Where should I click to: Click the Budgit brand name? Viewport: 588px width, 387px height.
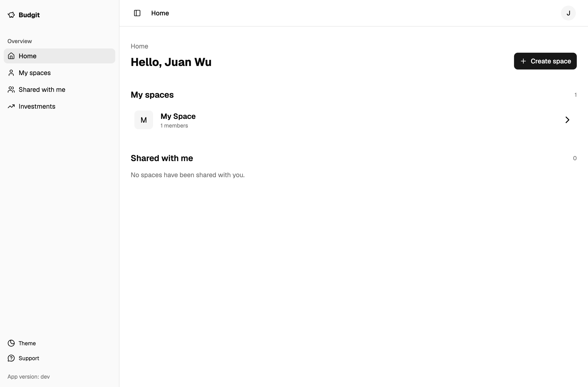29,15
